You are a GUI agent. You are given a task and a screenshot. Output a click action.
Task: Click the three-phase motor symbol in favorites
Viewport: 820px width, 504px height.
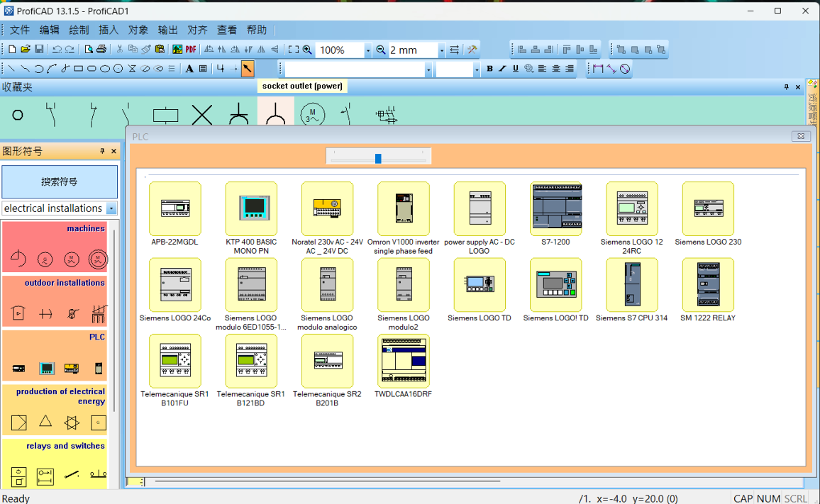[312, 115]
